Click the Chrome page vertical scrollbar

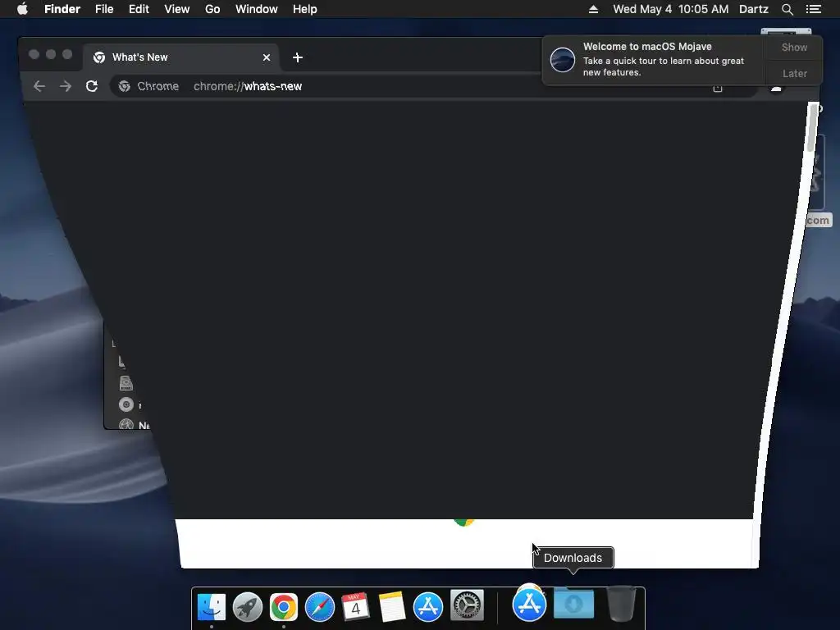point(813,129)
